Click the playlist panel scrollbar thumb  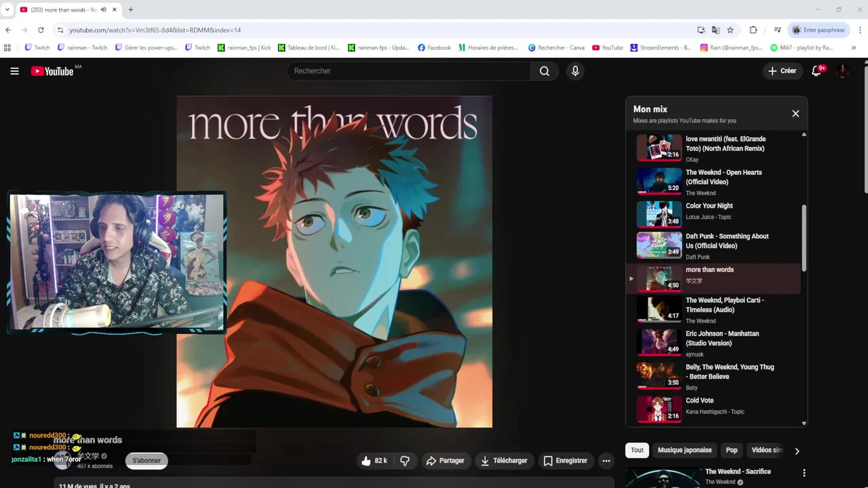point(804,239)
